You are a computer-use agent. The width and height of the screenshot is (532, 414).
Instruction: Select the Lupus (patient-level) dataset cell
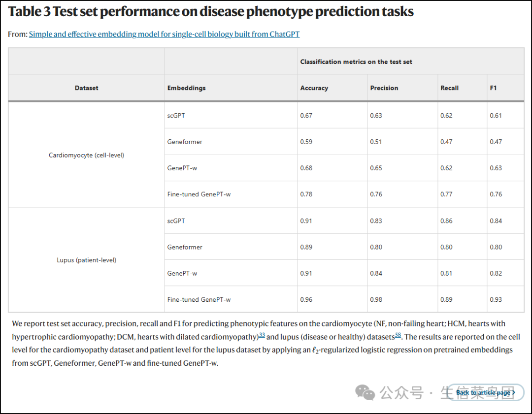coord(86,260)
